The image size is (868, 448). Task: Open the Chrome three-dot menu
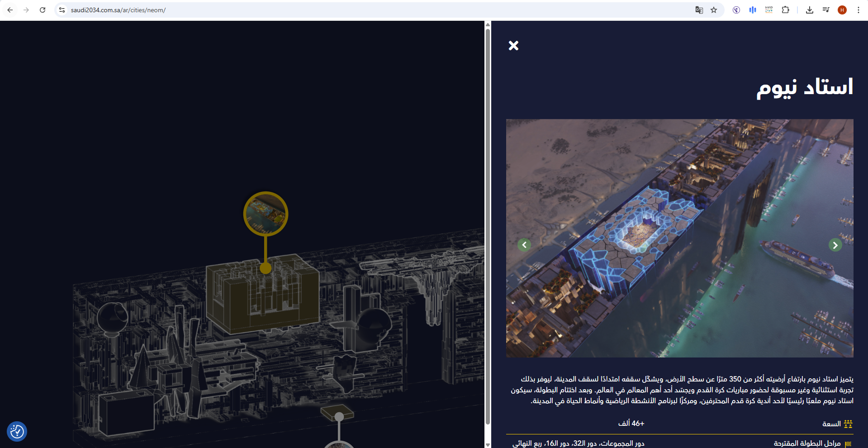[x=858, y=10]
